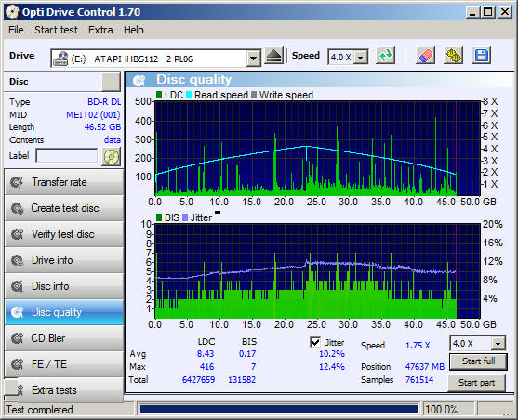Screen dimensions: 518x420
Task: Open the CD Bler panel
Action: pos(64,338)
